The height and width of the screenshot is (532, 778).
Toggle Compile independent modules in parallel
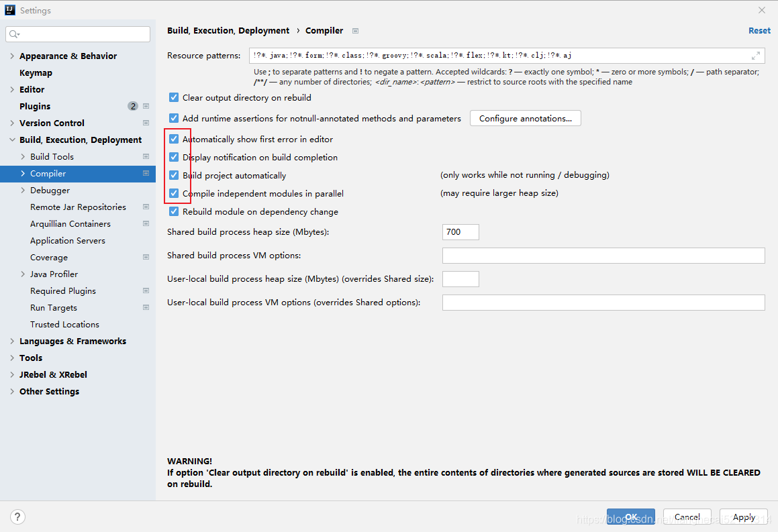(174, 193)
